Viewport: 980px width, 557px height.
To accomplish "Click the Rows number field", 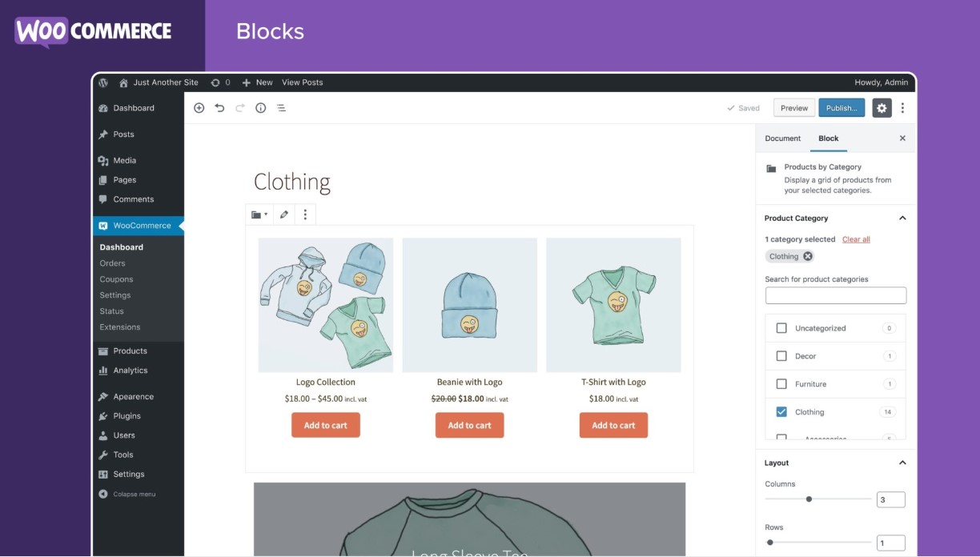I will [x=891, y=543].
